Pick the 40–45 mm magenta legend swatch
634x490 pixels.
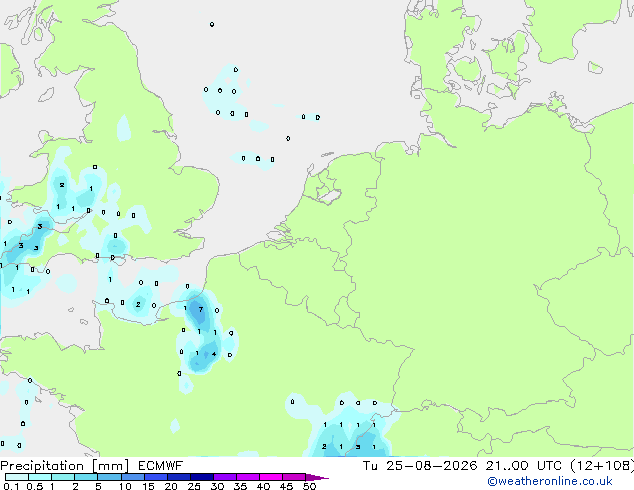point(271,477)
